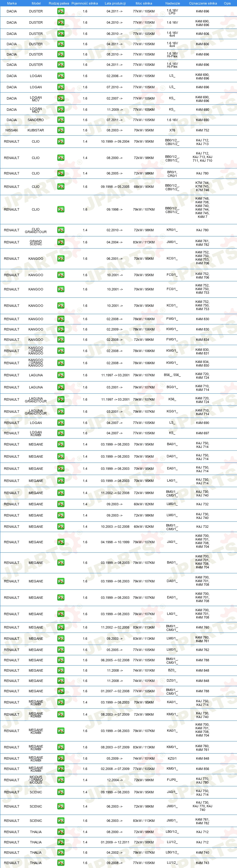Click the Oznaczenie silnika column header
Viewport: 237px width, 868px height.
click(203, 3)
